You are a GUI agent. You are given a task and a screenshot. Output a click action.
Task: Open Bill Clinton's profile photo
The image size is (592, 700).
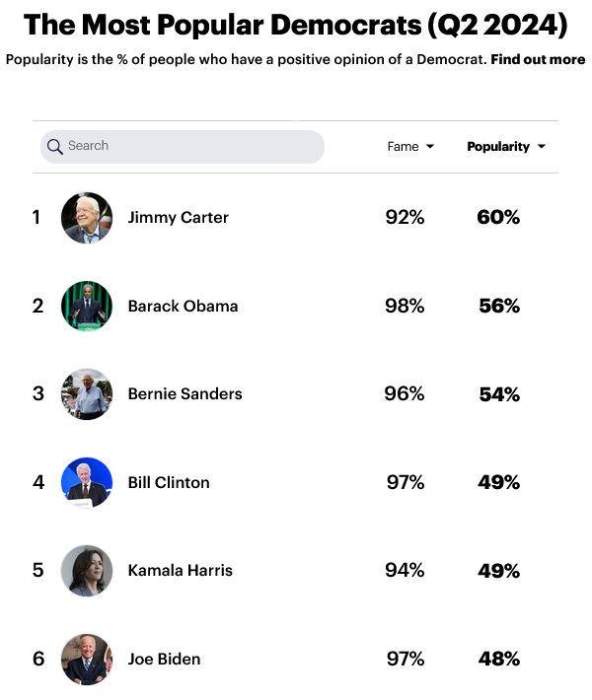coord(87,482)
